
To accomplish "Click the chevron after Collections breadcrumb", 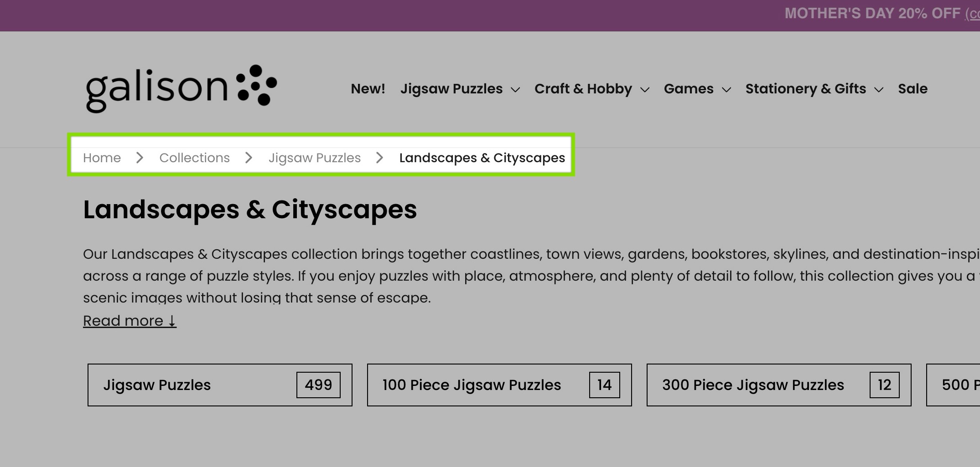I will [x=249, y=158].
